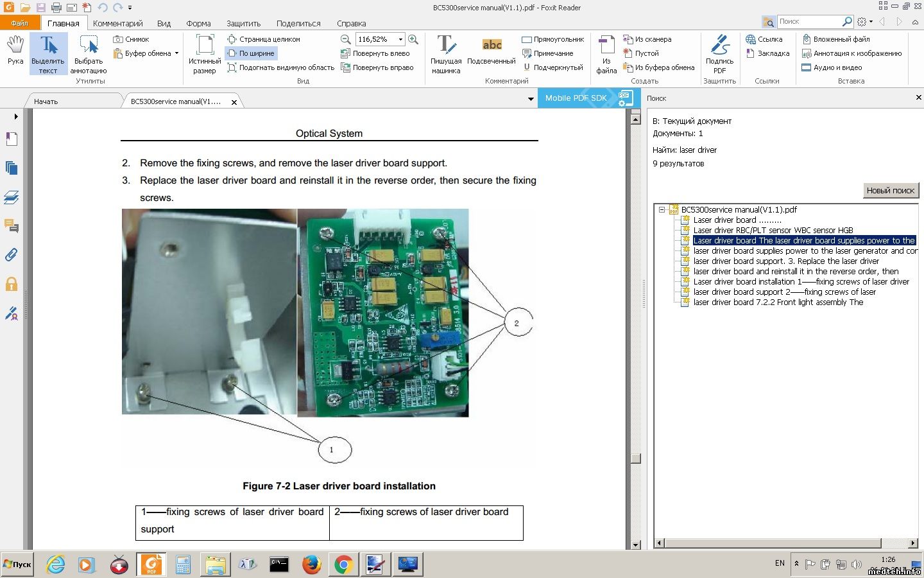Collapse the BC5300service manual search results tree
The height and width of the screenshot is (578, 924).
pos(662,209)
